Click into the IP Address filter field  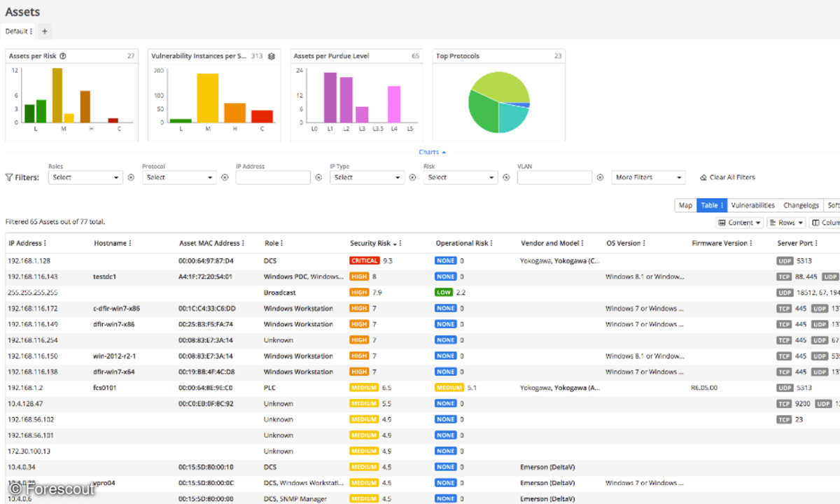coord(273,178)
